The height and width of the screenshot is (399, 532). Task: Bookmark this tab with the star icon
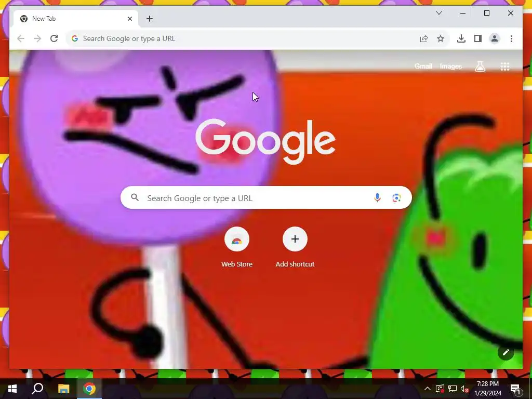[441, 38]
